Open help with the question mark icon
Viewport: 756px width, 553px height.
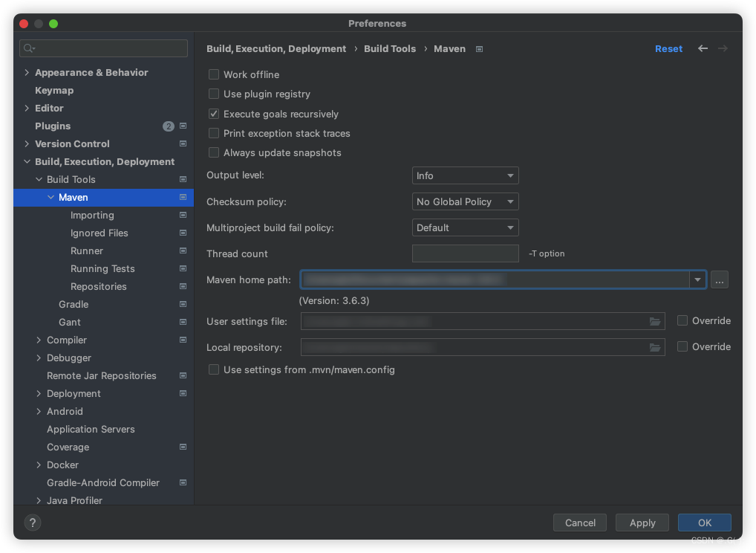pyautogui.click(x=32, y=523)
